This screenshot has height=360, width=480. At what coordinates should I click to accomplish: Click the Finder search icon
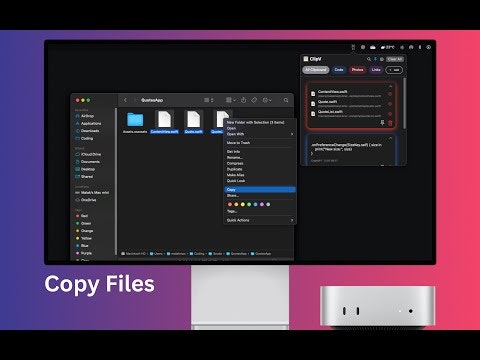(286, 100)
